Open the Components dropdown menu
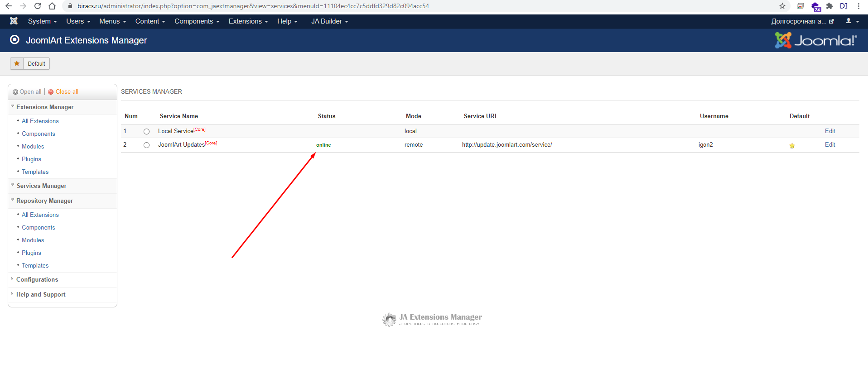This screenshot has height=369, width=868. 197,21
